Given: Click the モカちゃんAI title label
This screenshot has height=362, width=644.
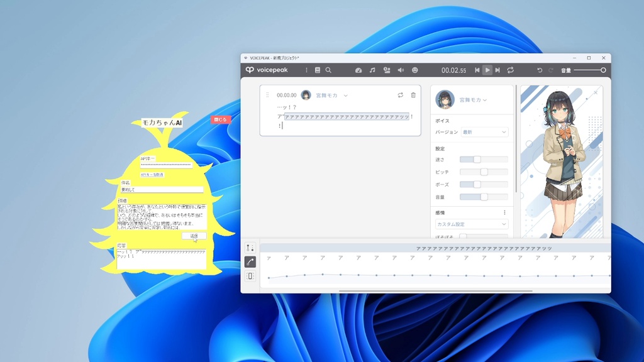Looking at the screenshot, I should pyautogui.click(x=162, y=123).
